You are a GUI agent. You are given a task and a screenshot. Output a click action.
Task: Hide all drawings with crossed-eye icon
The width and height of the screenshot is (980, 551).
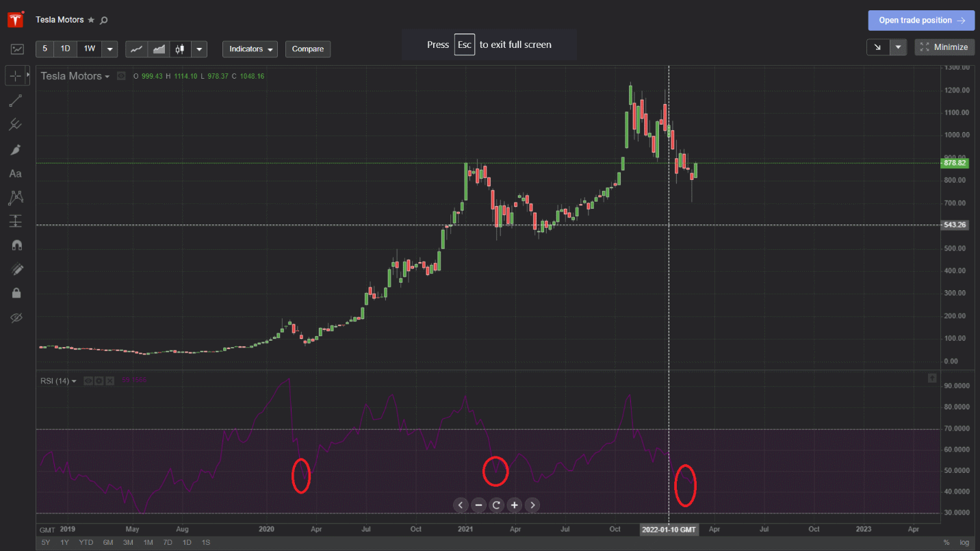16,318
